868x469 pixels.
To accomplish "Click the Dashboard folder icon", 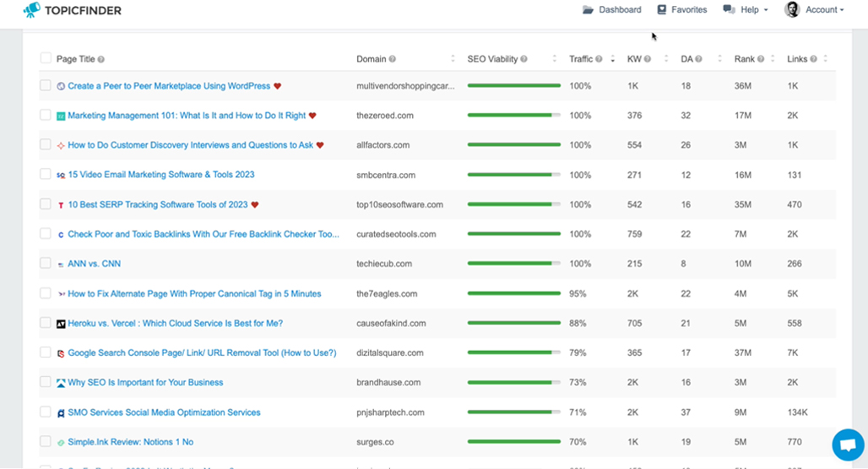I will (588, 9).
